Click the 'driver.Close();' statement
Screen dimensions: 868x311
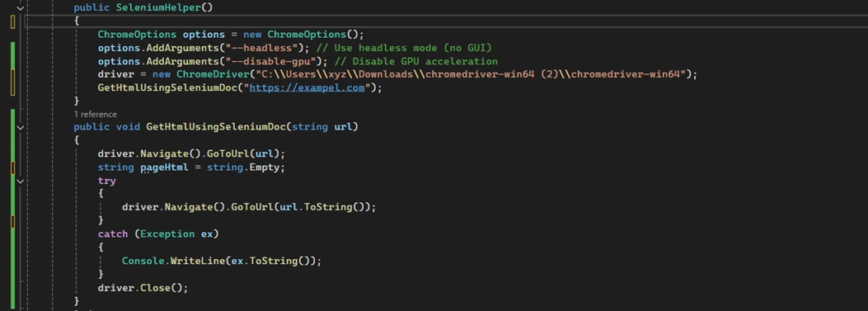[143, 288]
